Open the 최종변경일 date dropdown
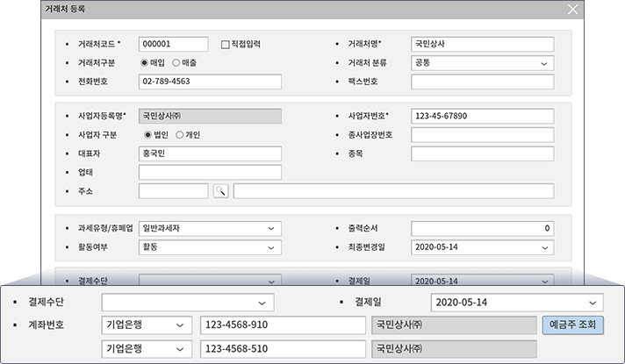Screen dimensions: 625x364 [545, 247]
